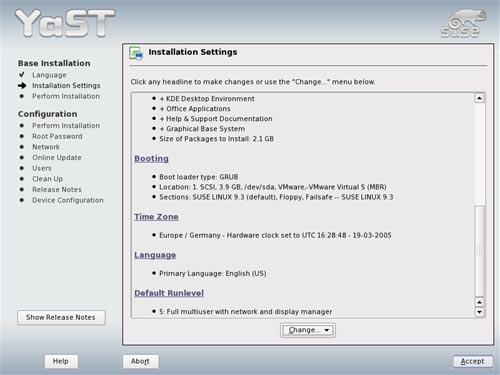Click the Installation Settings header icon
Screen dimensions: 500x375
[136, 53]
